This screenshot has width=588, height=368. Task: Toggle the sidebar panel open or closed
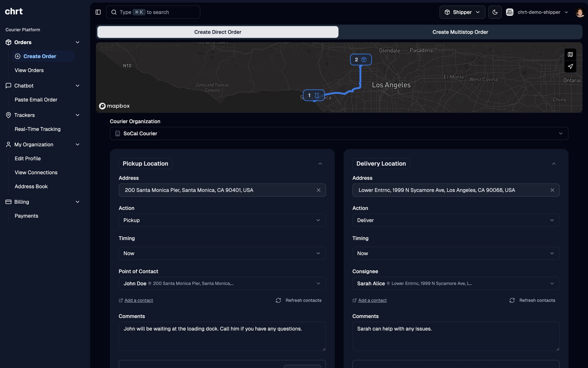[x=98, y=12]
